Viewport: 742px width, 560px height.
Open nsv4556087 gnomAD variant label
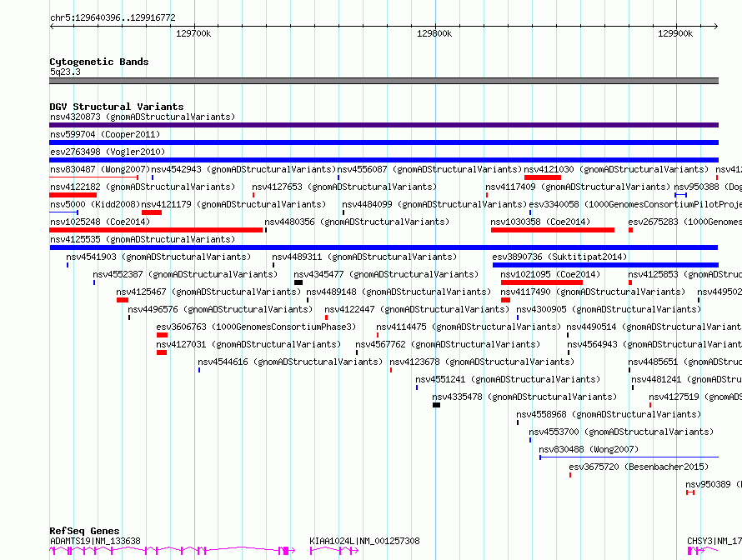click(x=429, y=169)
